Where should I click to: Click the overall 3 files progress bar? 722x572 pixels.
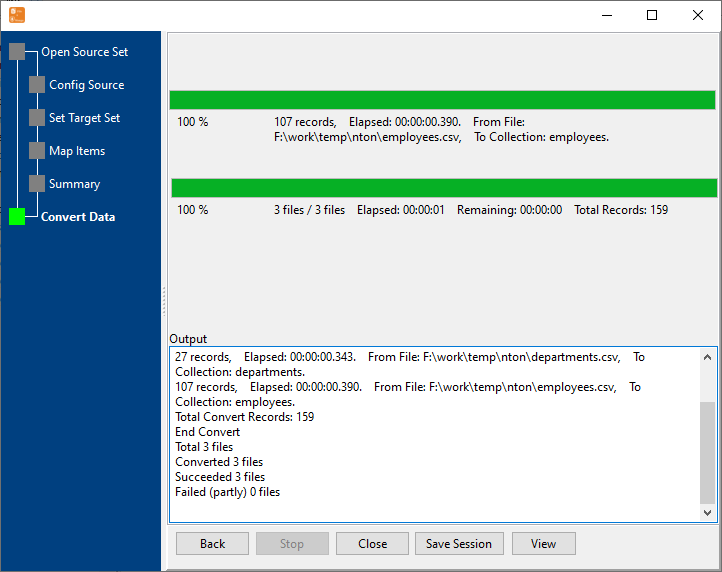tap(444, 188)
